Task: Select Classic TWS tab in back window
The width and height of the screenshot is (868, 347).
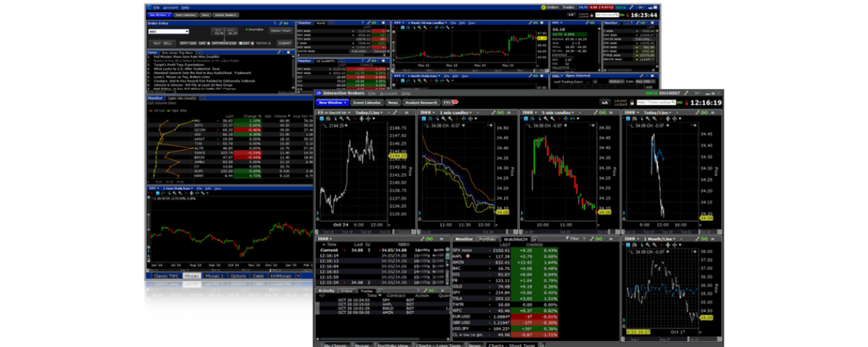Action: coord(167,275)
